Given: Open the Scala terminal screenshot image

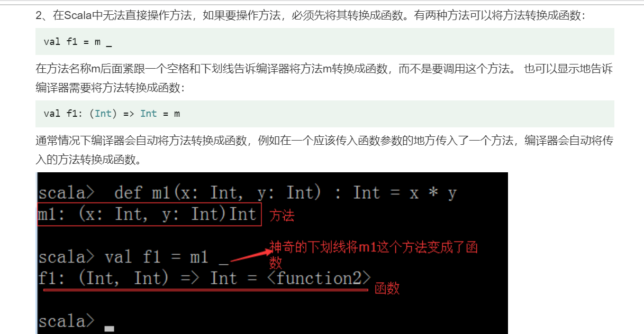Looking at the screenshot, I should tap(272, 253).
